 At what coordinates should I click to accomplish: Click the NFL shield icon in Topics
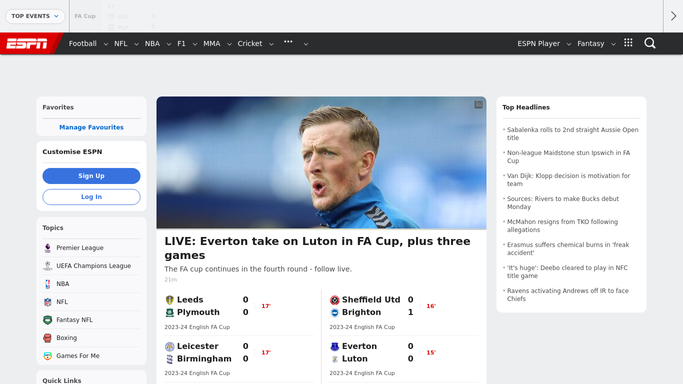pyautogui.click(x=47, y=302)
